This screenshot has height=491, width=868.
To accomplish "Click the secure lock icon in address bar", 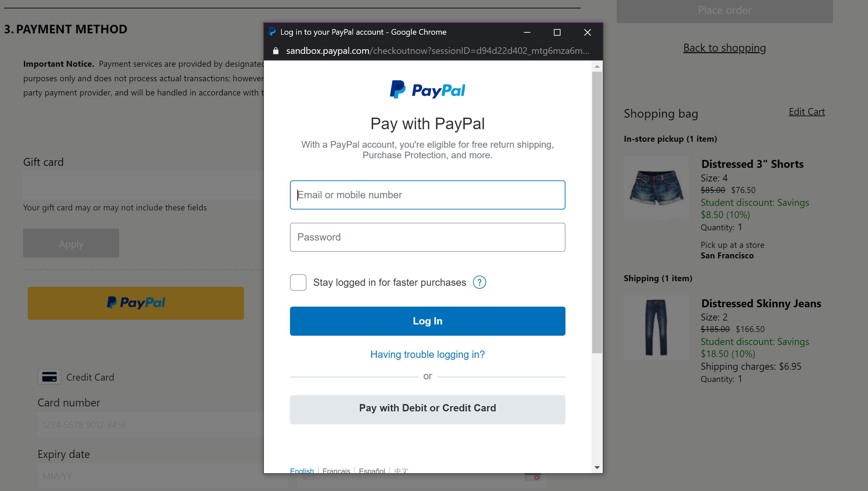I will pyautogui.click(x=275, y=51).
